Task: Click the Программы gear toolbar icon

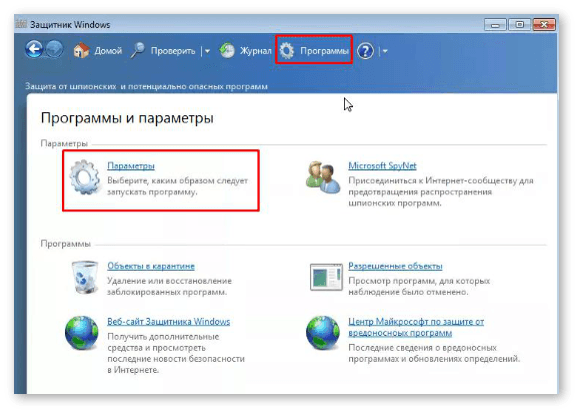Action: (x=287, y=51)
